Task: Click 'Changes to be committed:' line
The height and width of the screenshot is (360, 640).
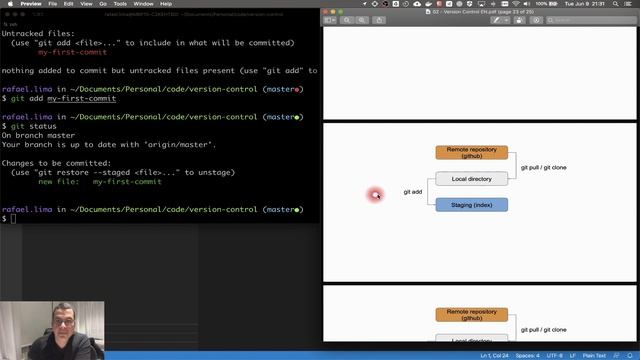Action: click(56, 163)
